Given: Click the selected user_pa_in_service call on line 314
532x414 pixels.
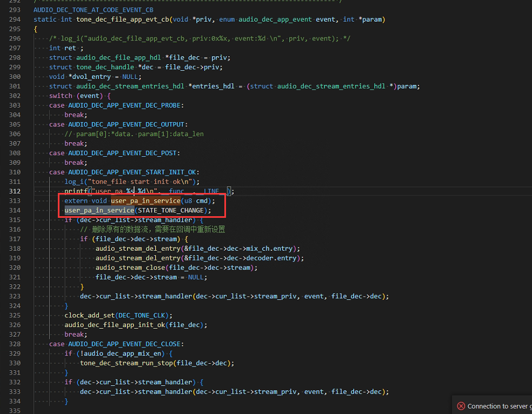Looking at the screenshot, I should point(99,210).
